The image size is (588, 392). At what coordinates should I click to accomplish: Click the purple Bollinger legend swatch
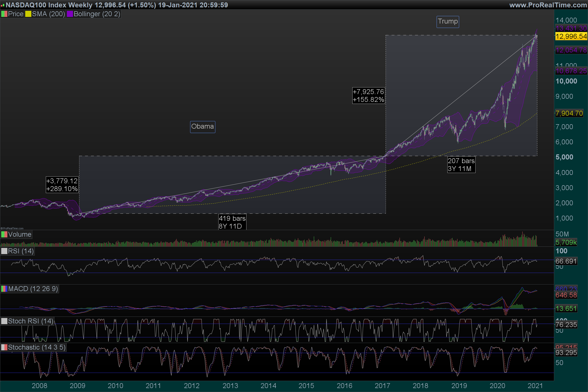pyautogui.click(x=70, y=14)
